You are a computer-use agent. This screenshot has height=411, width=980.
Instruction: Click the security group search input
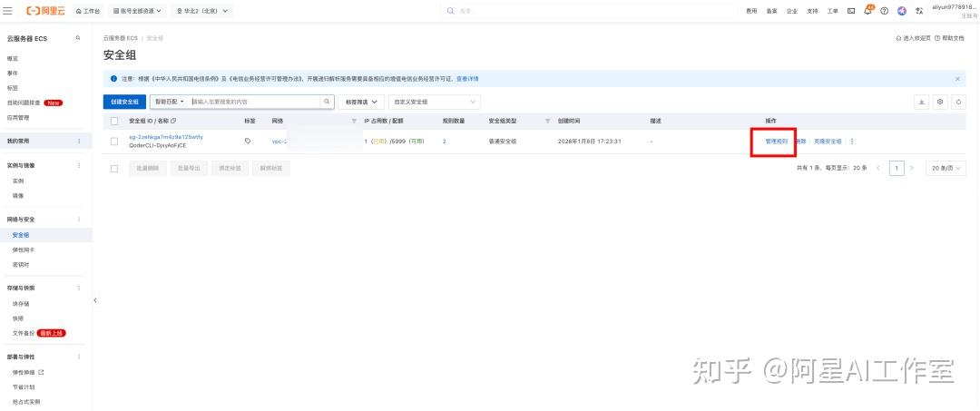click(x=255, y=102)
